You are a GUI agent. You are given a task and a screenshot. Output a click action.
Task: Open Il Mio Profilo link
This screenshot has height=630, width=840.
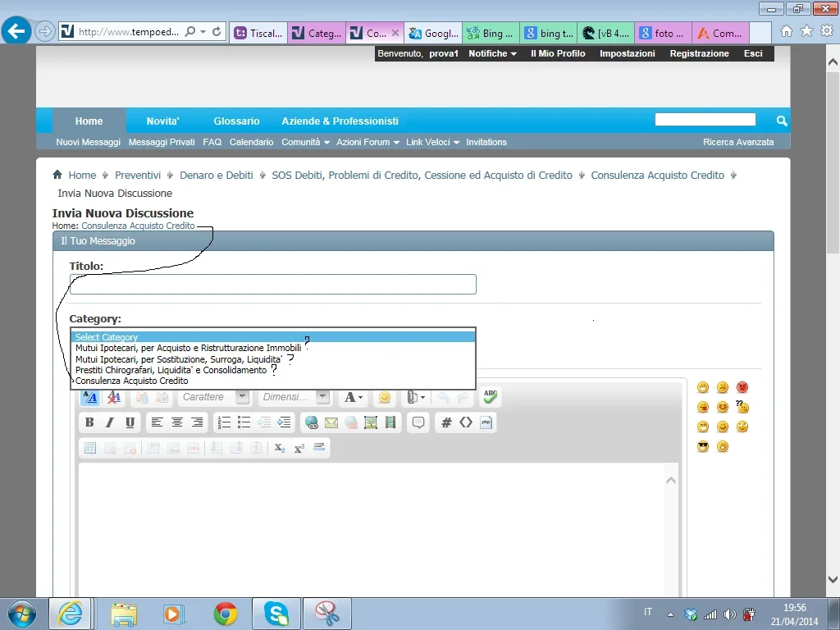click(558, 53)
